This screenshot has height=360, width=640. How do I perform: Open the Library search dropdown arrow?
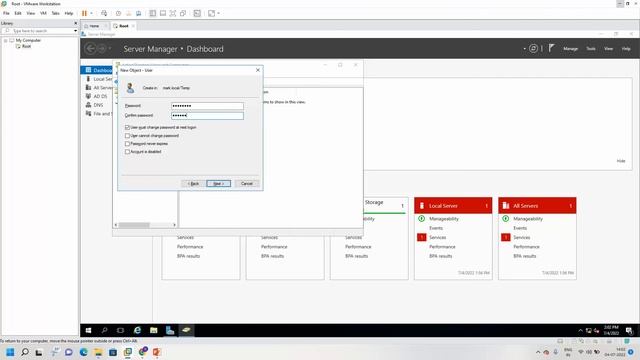[76, 31]
